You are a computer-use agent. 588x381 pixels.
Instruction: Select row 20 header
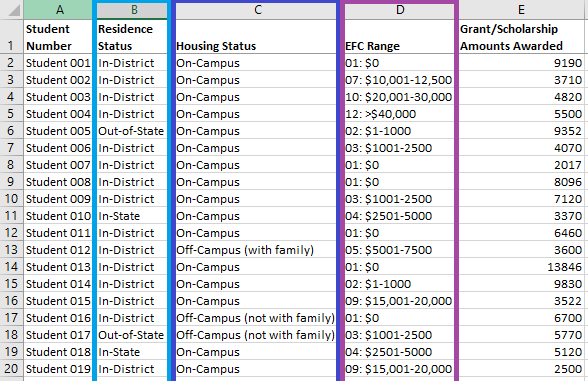[11, 369]
